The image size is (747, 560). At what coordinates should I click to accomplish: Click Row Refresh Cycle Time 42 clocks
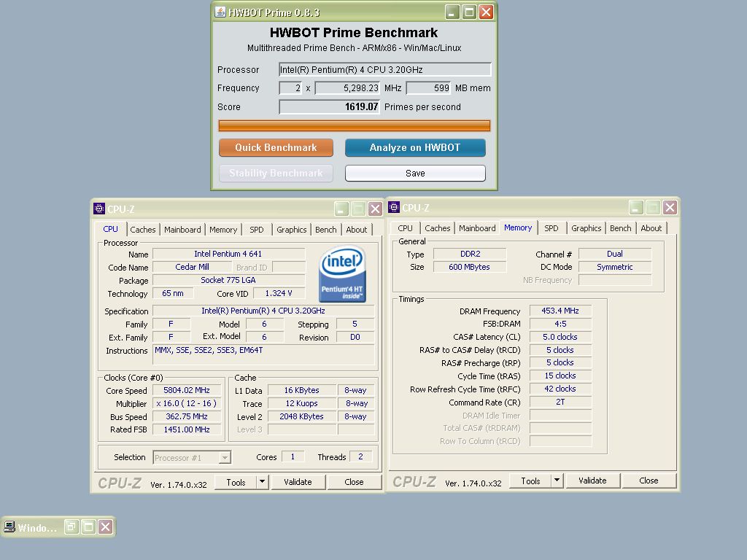pyautogui.click(x=560, y=389)
